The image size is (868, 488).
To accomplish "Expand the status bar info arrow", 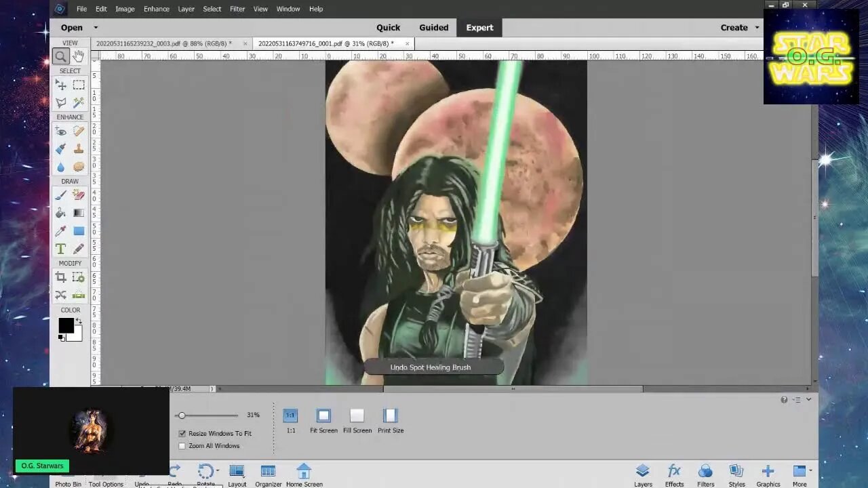I will pyautogui.click(x=212, y=389).
